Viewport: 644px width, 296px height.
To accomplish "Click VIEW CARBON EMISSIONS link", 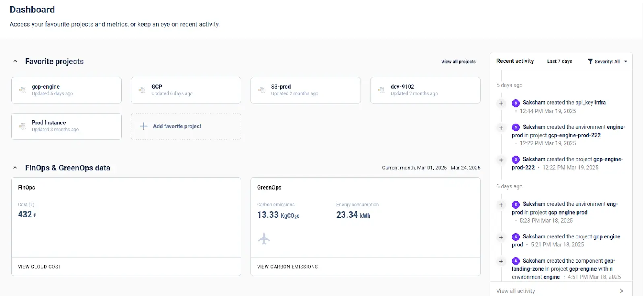I will 287,267.
